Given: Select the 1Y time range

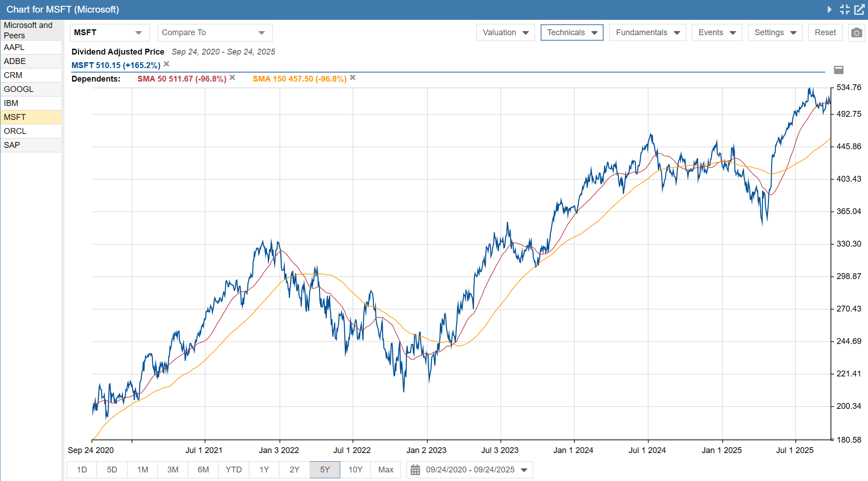Looking at the screenshot, I should (x=264, y=470).
